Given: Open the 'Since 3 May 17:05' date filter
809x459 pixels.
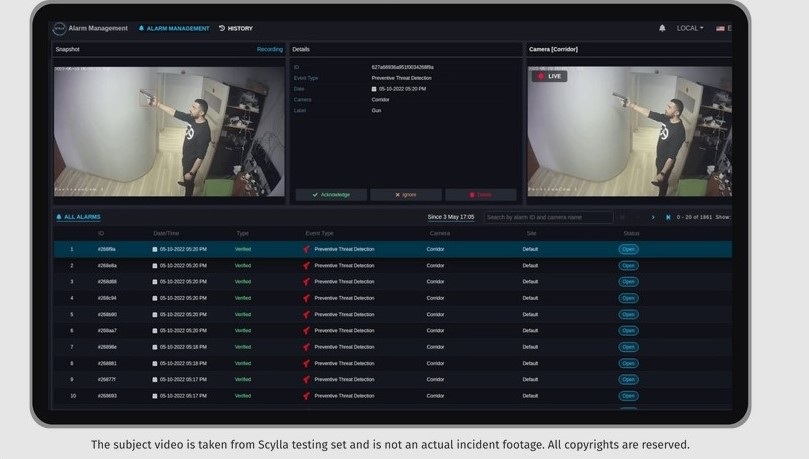Looking at the screenshot, I should [x=451, y=217].
